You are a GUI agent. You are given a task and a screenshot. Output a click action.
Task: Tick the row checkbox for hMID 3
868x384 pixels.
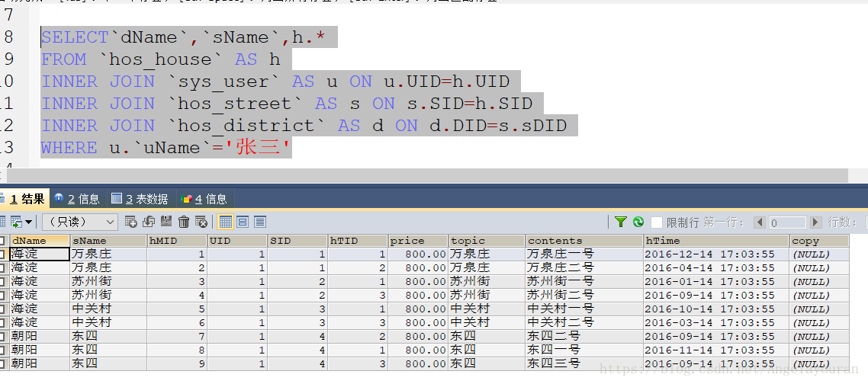4,282
